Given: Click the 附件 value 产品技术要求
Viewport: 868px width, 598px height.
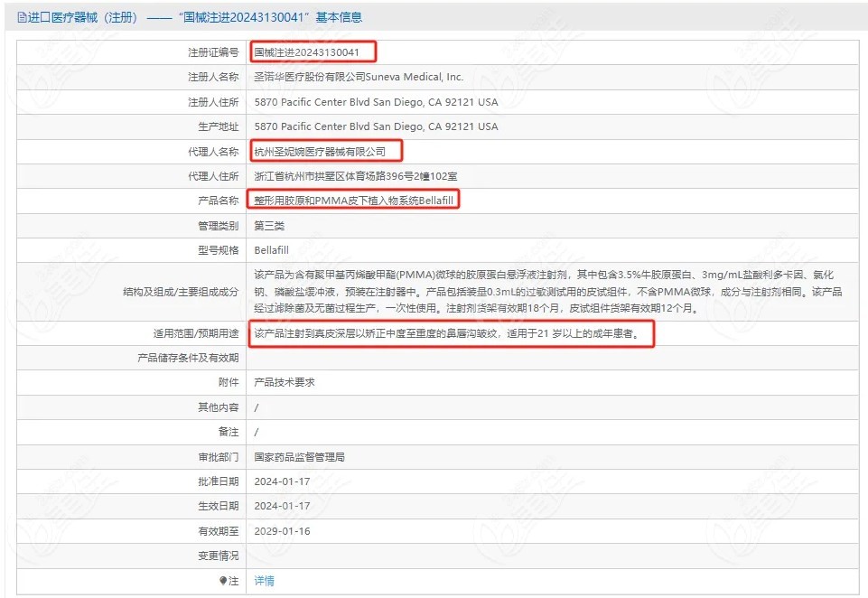Looking at the screenshot, I should (285, 383).
